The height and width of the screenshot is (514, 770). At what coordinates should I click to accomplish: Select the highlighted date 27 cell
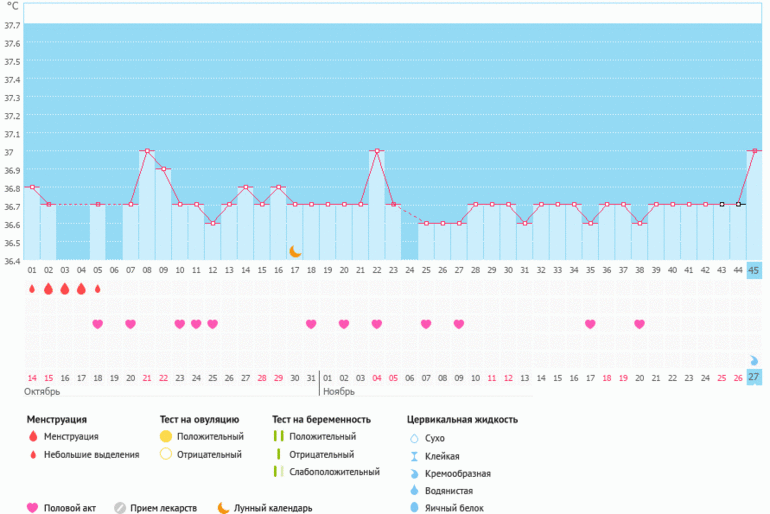754,377
